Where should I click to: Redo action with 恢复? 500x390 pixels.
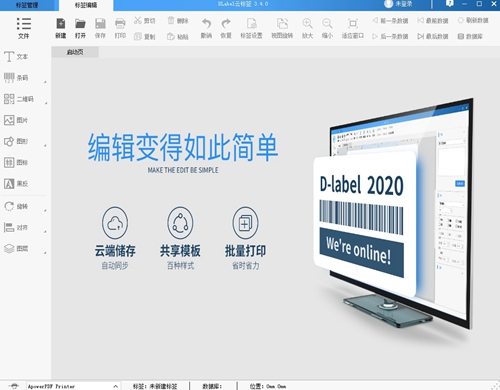(226, 28)
